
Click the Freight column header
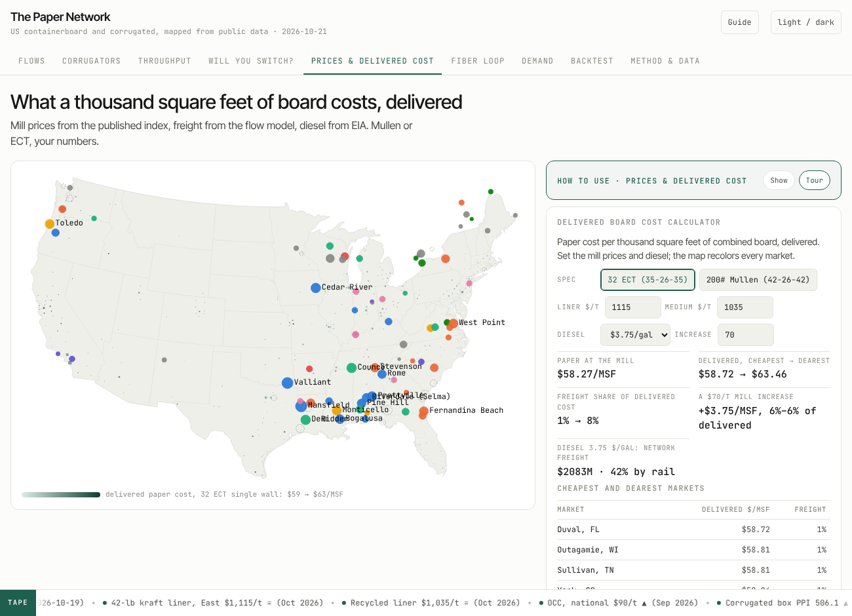click(810, 509)
